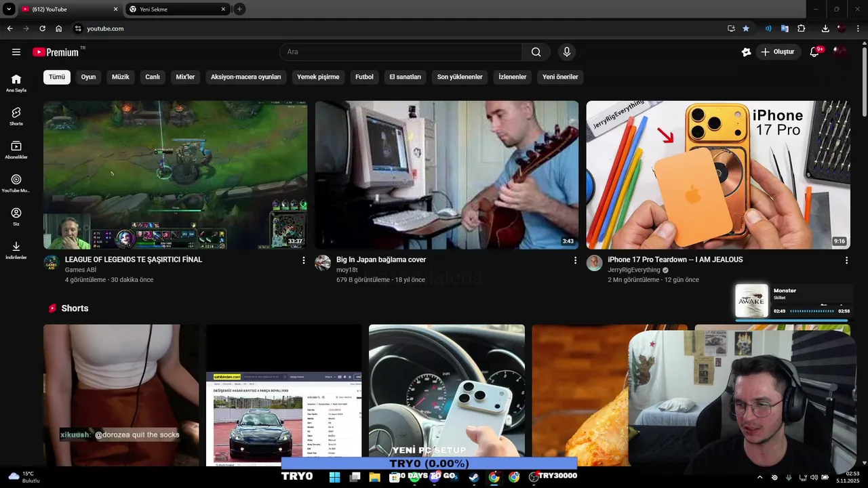The height and width of the screenshot is (488, 868).
Task: Open the YouTube hamburger guide menu
Action: pyautogui.click(x=16, y=52)
